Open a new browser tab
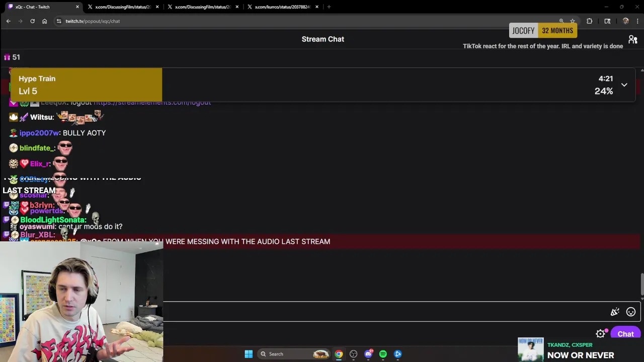 [329, 7]
